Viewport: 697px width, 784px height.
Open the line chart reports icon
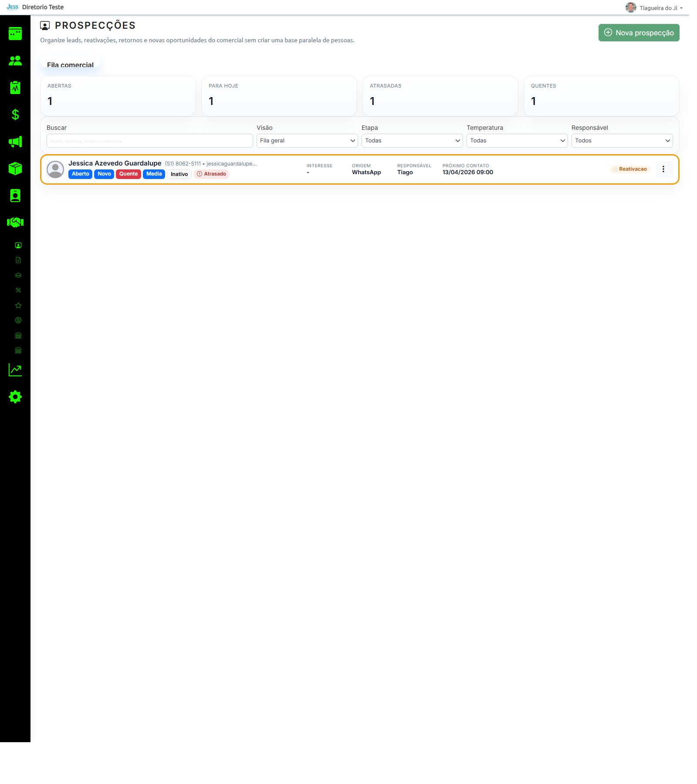(x=15, y=370)
